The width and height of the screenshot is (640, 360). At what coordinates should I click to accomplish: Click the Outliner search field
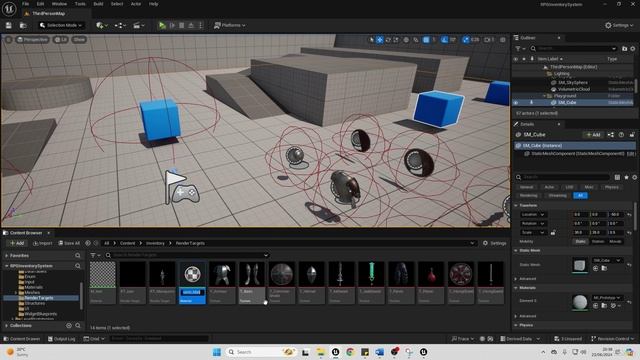(x=574, y=49)
